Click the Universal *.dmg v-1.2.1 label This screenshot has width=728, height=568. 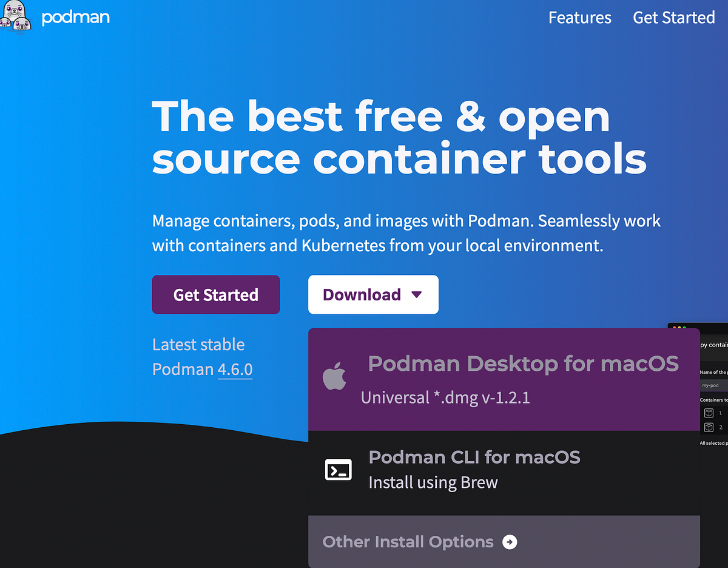click(x=445, y=397)
